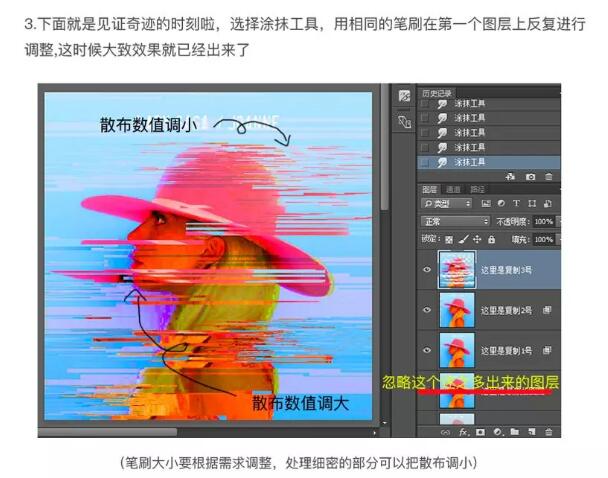Click the canvas vertical scrollbar thumb
Screen dimensions: 608x478
pos(384,147)
